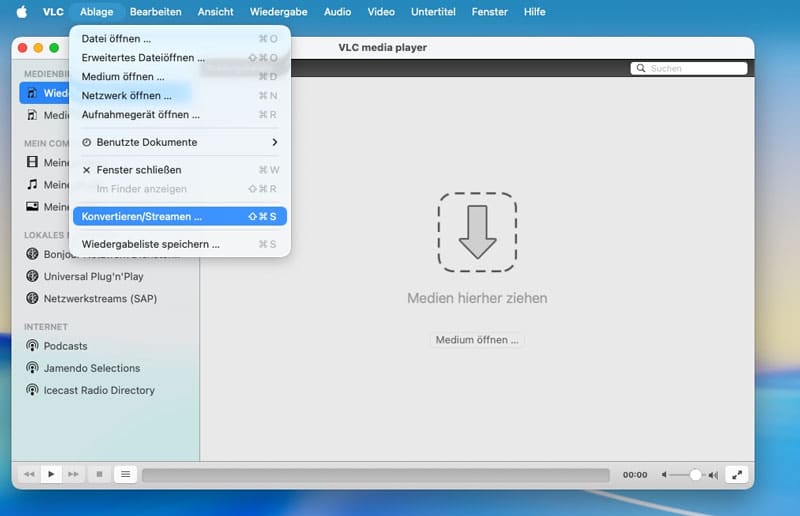The height and width of the screenshot is (516, 800).
Task: Click the Play button in the control bar
Action: (52, 474)
